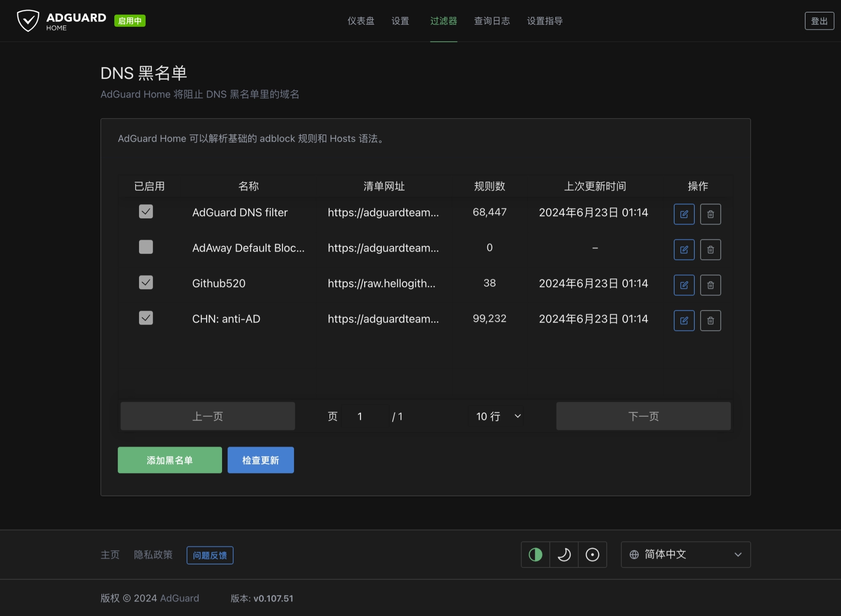
Task: Edit the Github520 blocklist
Action: coord(684,285)
